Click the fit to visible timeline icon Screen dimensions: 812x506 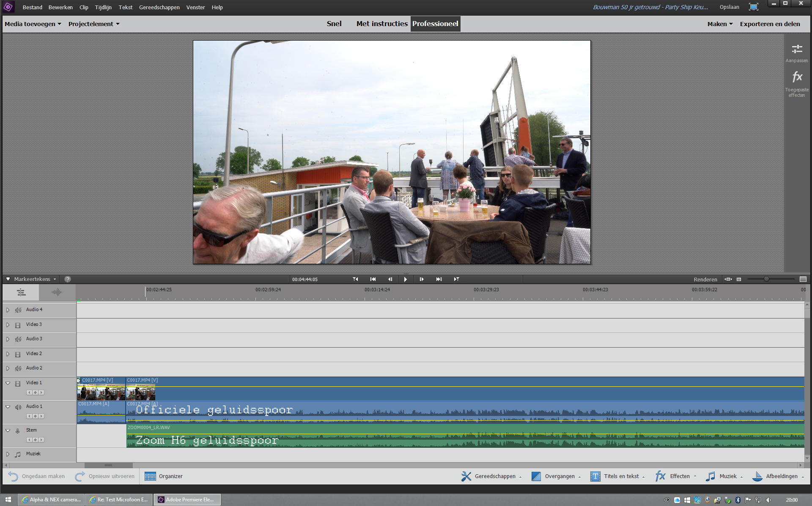[728, 279]
